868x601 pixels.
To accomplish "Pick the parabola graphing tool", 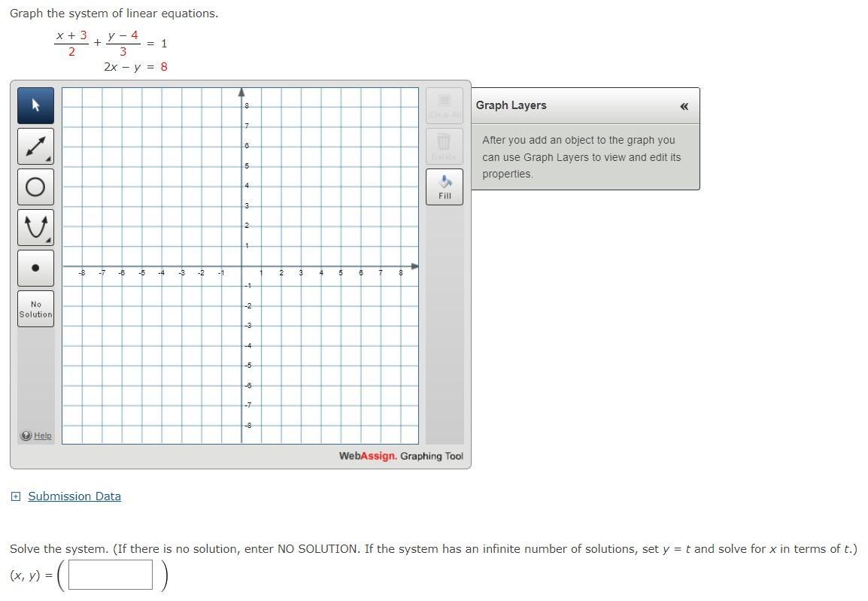I will coord(35,226).
